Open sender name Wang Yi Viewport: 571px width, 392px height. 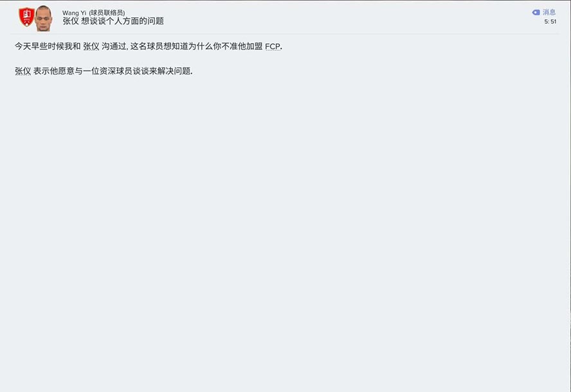pyautogui.click(x=75, y=13)
